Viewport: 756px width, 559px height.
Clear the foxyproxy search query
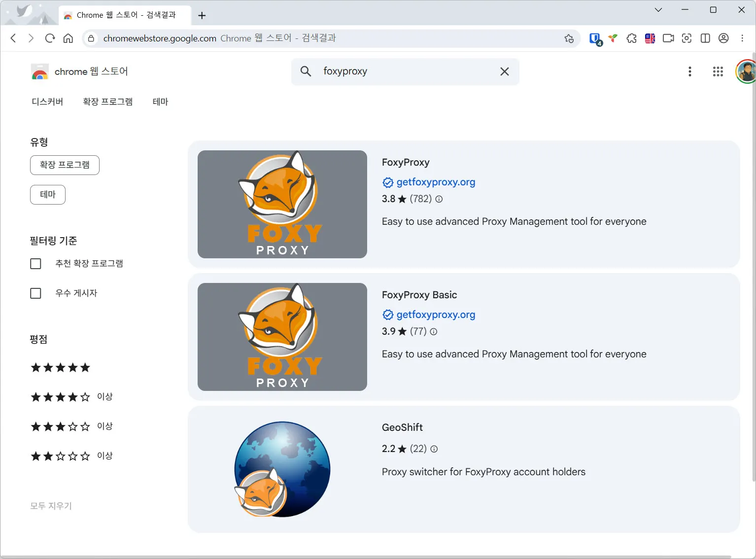(x=504, y=71)
